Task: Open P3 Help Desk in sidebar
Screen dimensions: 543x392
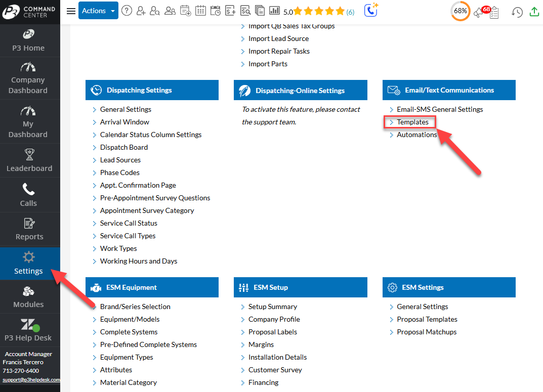Action: point(28,330)
